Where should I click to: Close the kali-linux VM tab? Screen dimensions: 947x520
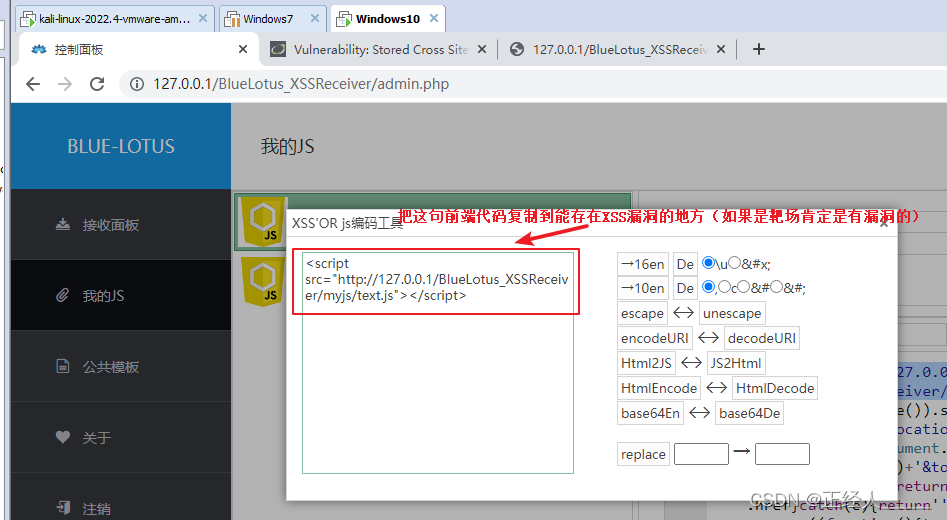(x=203, y=19)
